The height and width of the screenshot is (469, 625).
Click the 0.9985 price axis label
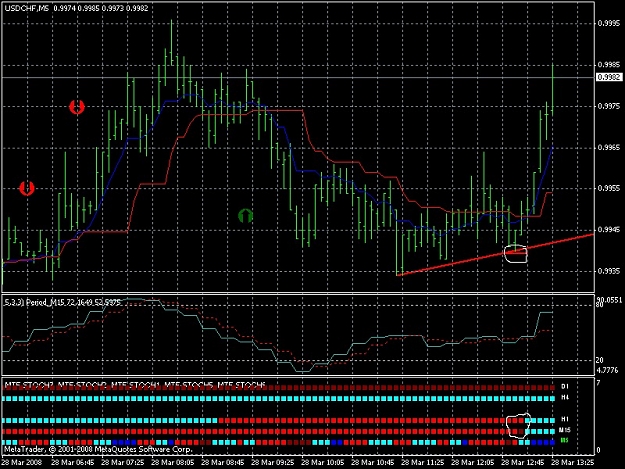coord(609,65)
